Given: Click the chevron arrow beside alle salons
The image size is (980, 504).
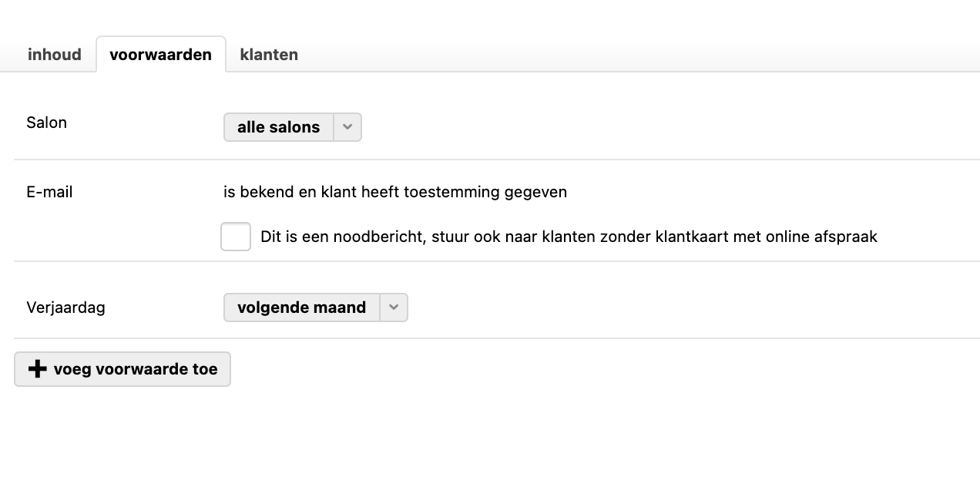Looking at the screenshot, I should [x=347, y=127].
